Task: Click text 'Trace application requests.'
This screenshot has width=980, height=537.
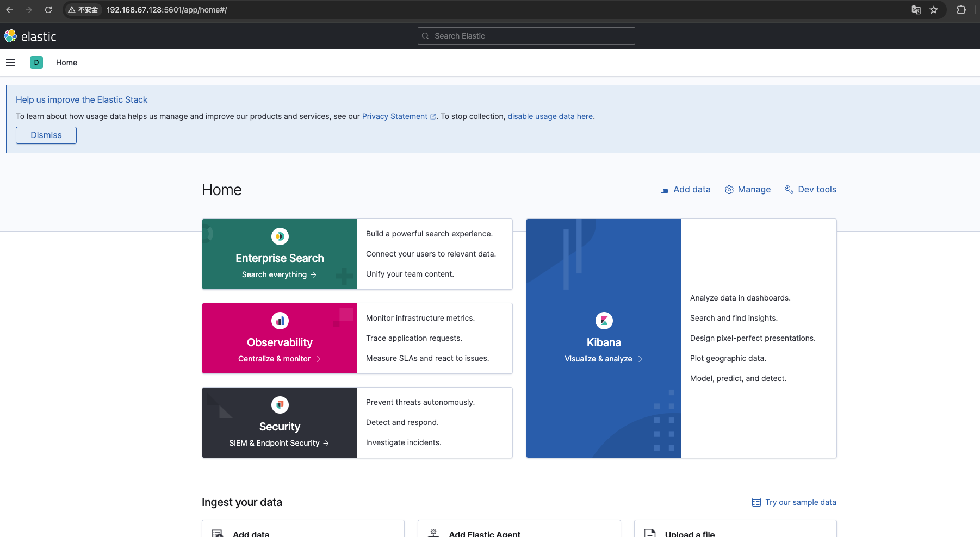Action: [414, 338]
